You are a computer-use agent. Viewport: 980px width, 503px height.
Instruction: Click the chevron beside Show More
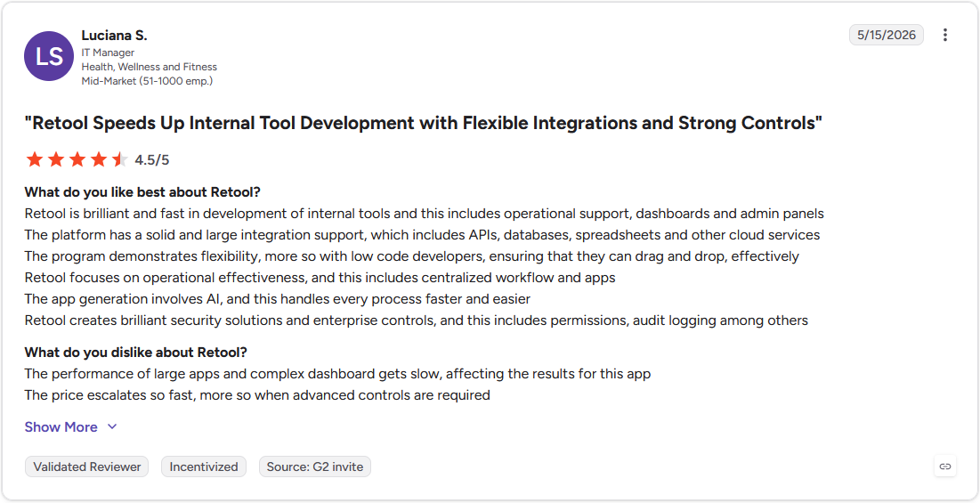tap(112, 426)
